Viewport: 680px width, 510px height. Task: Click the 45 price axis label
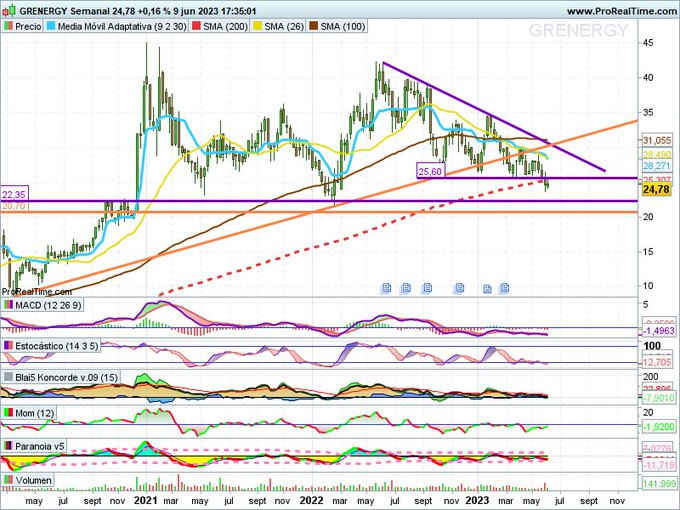(648, 43)
